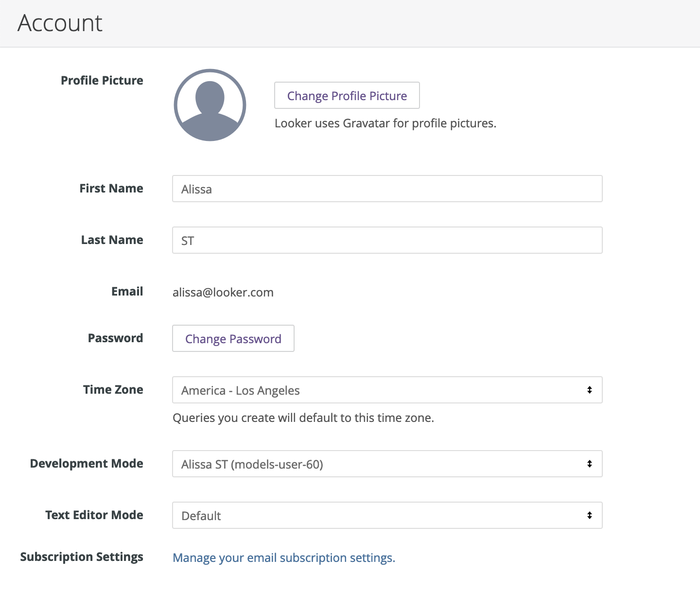The height and width of the screenshot is (593, 700).
Task: Click the Password field label
Action: (115, 338)
